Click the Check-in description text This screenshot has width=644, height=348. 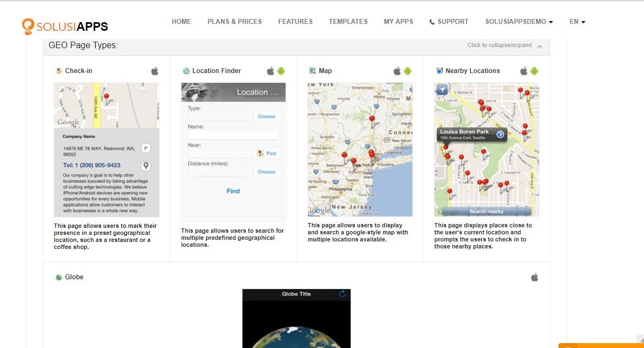click(x=105, y=237)
